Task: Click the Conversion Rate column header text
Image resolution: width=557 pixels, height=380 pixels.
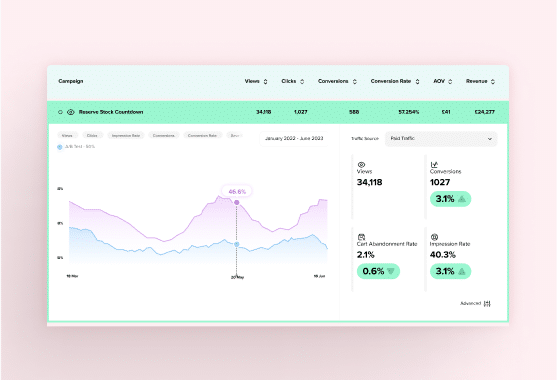Action: (391, 81)
